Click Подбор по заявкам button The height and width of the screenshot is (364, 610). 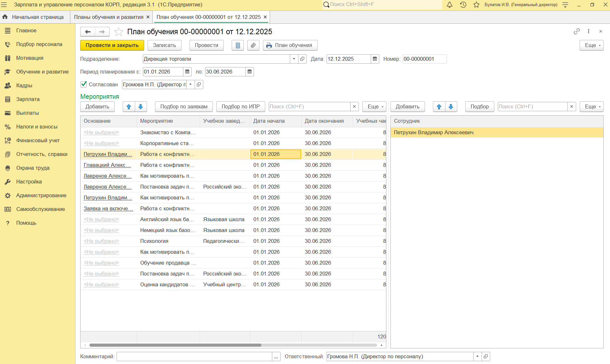(184, 107)
